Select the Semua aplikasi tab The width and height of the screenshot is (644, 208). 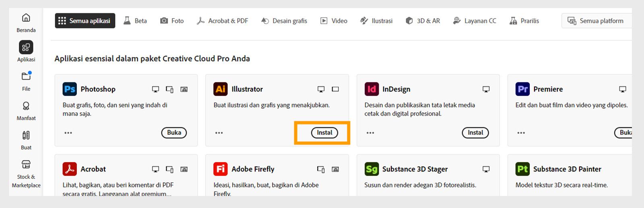pos(85,20)
